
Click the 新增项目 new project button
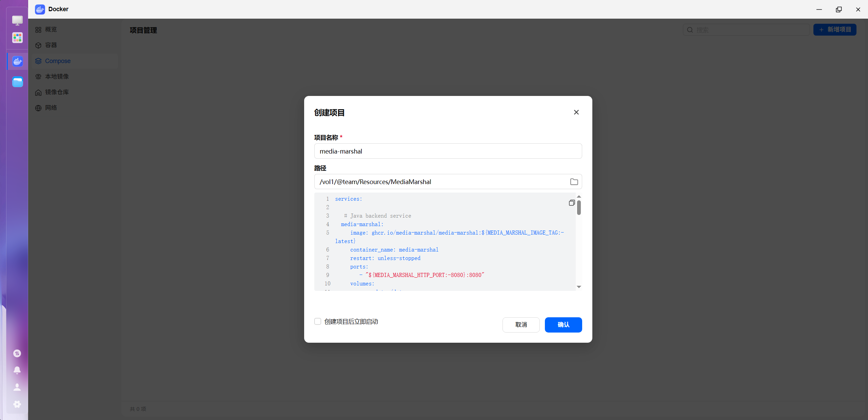point(835,30)
